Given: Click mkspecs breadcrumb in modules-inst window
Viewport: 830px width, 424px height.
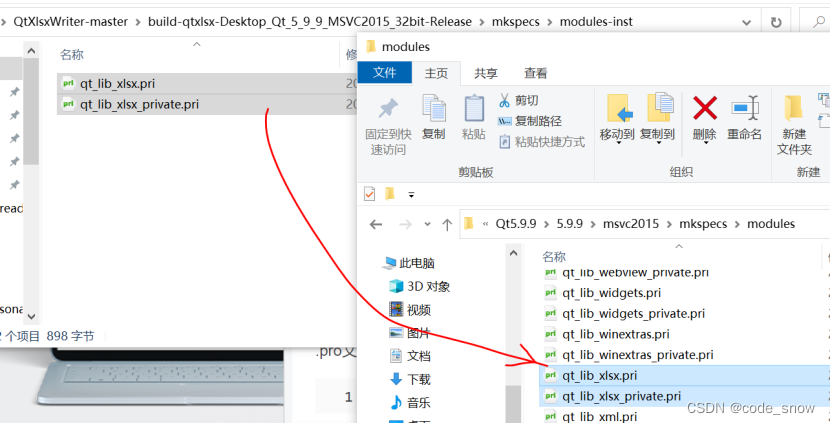Looking at the screenshot, I should pyautogui.click(x=516, y=22).
